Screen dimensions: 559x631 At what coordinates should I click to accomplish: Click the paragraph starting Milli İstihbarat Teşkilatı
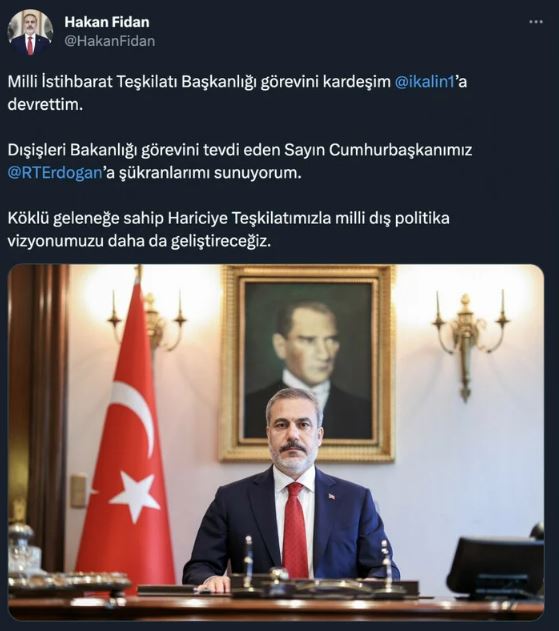coord(237,93)
